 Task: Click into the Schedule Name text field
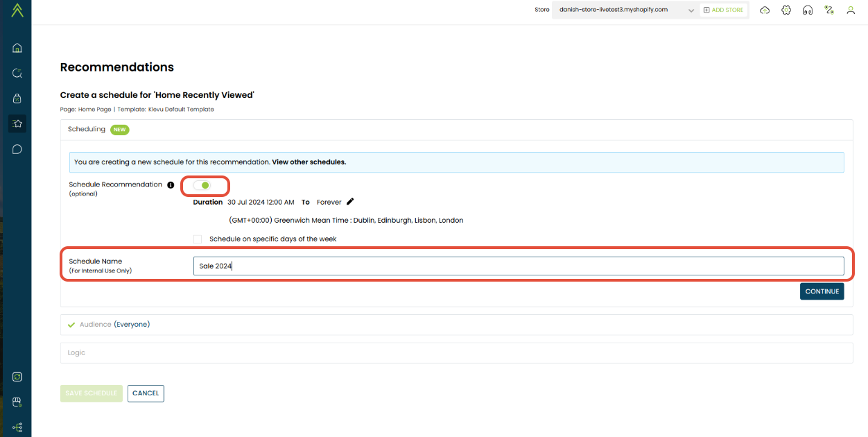(x=518, y=266)
